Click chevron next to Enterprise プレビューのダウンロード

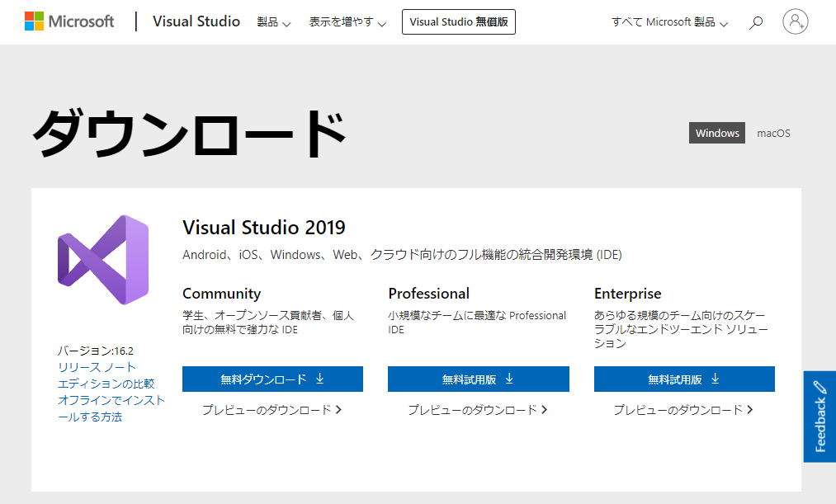[750, 410]
